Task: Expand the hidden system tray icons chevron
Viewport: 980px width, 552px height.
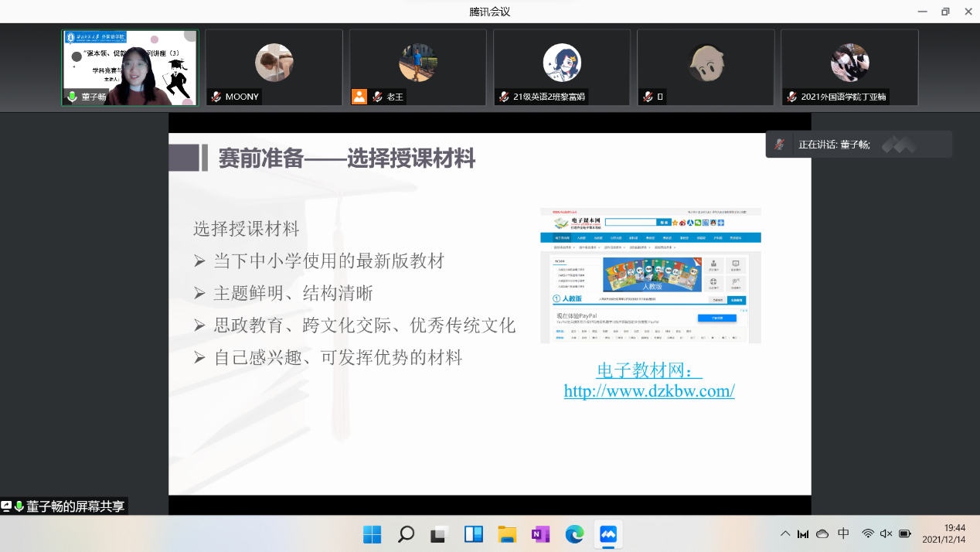Action: (785, 533)
